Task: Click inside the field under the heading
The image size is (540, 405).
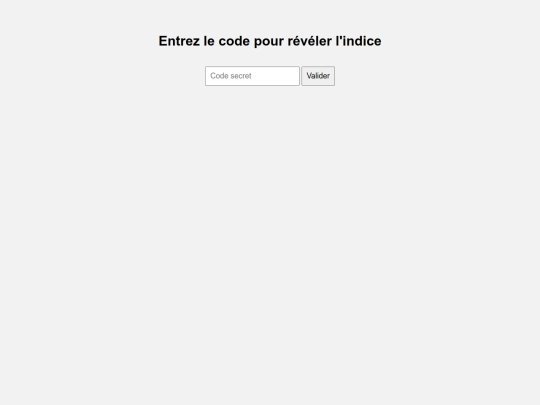Action: (252, 76)
